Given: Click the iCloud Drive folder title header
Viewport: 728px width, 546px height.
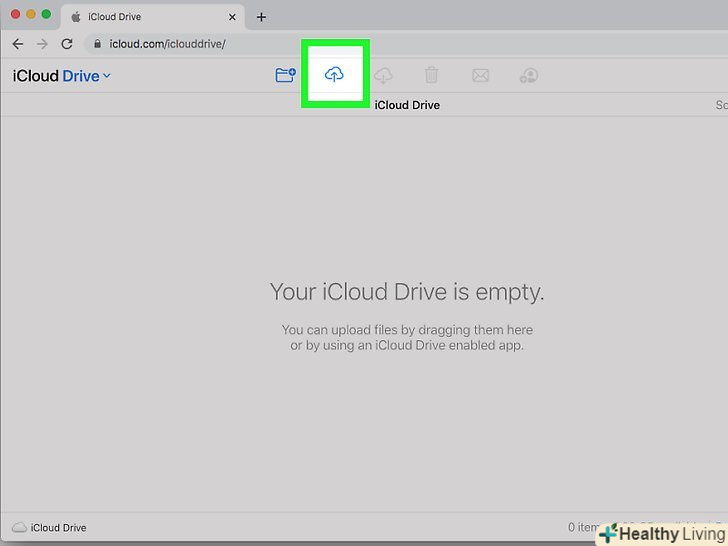Looking at the screenshot, I should tap(406, 105).
